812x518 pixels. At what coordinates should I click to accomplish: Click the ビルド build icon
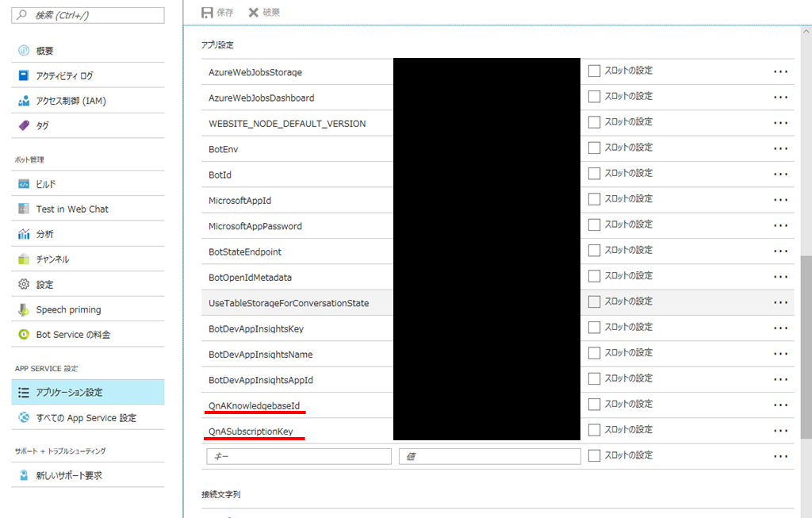pos(24,184)
